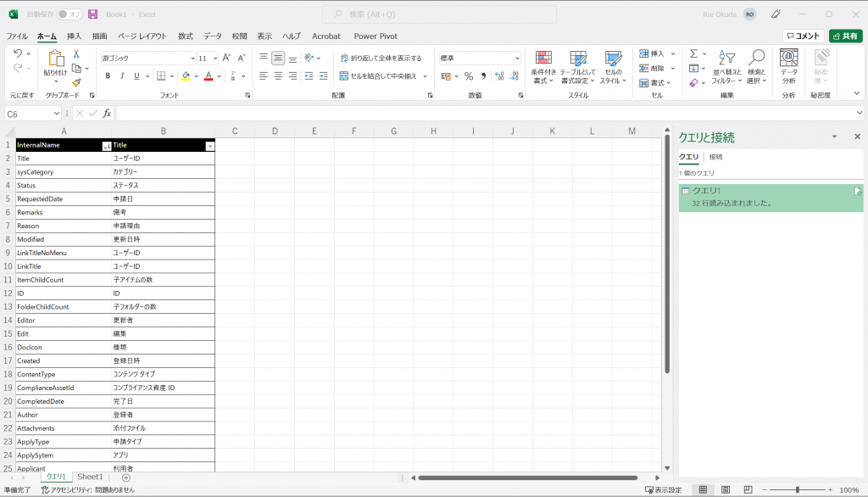Click the Comments button
The height and width of the screenshot is (497, 868).
(802, 36)
